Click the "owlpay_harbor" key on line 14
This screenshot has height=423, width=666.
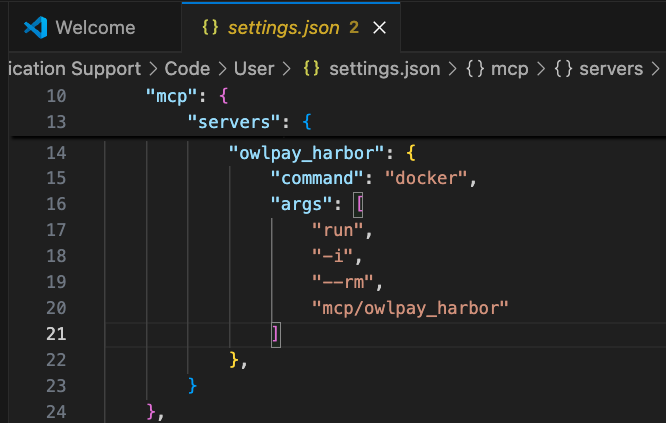click(x=307, y=153)
